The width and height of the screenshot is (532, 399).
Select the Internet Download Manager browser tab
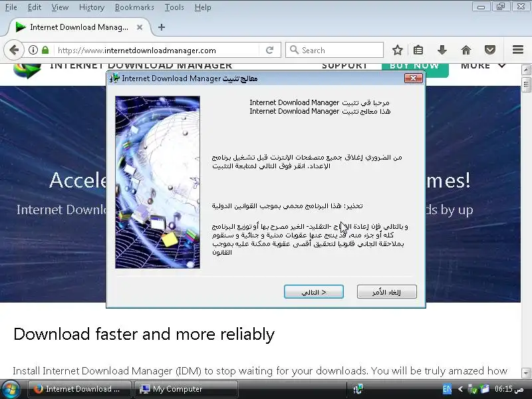(x=78, y=27)
